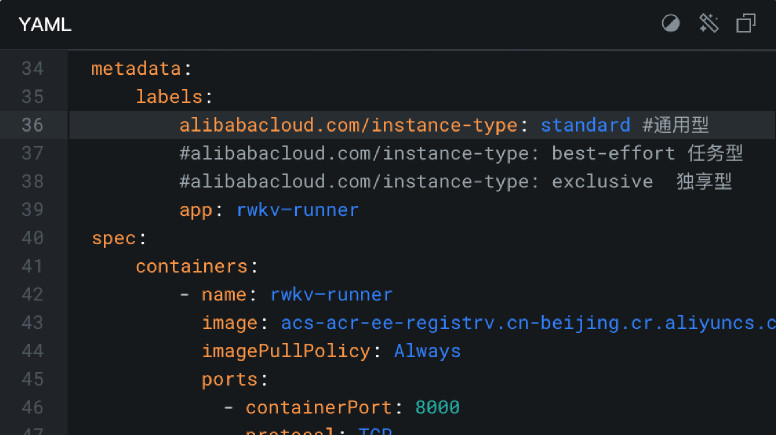776x435 pixels.
Task: Click the 'ports' key
Action: pos(230,380)
